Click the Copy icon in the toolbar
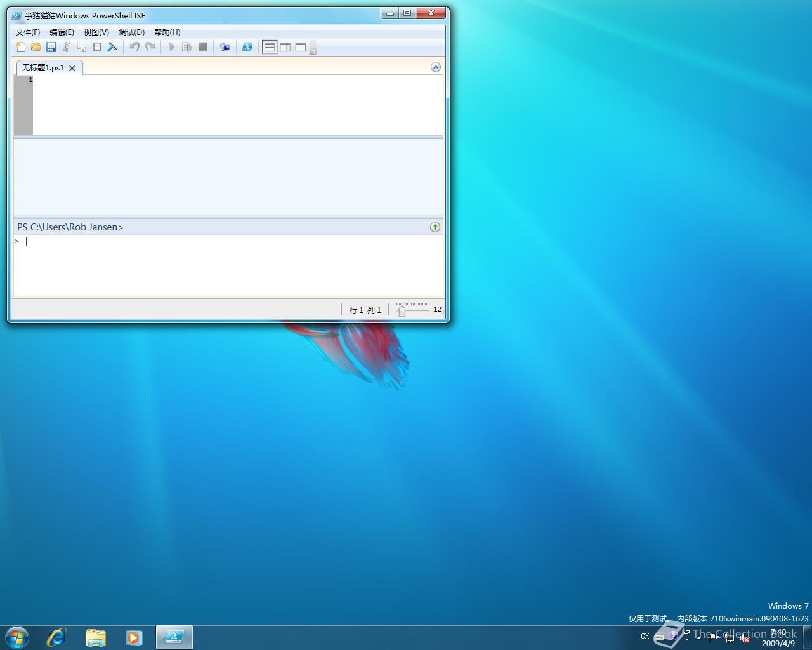The image size is (812, 650). (x=82, y=47)
